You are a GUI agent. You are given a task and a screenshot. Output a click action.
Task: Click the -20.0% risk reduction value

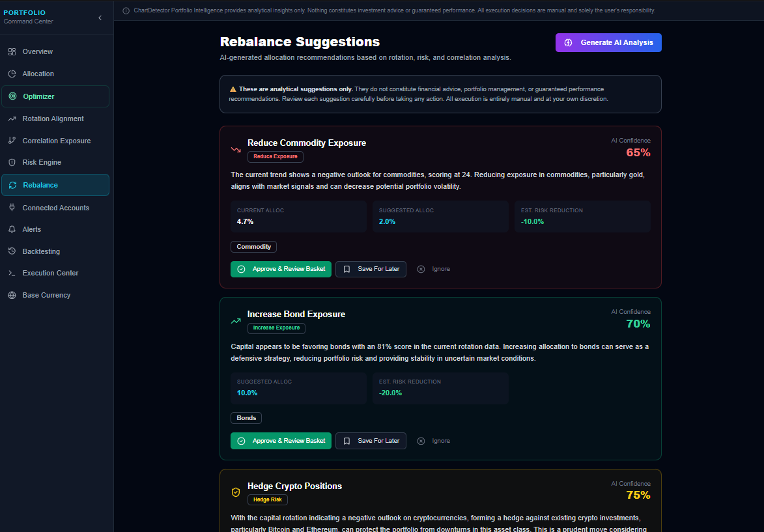point(390,393)
